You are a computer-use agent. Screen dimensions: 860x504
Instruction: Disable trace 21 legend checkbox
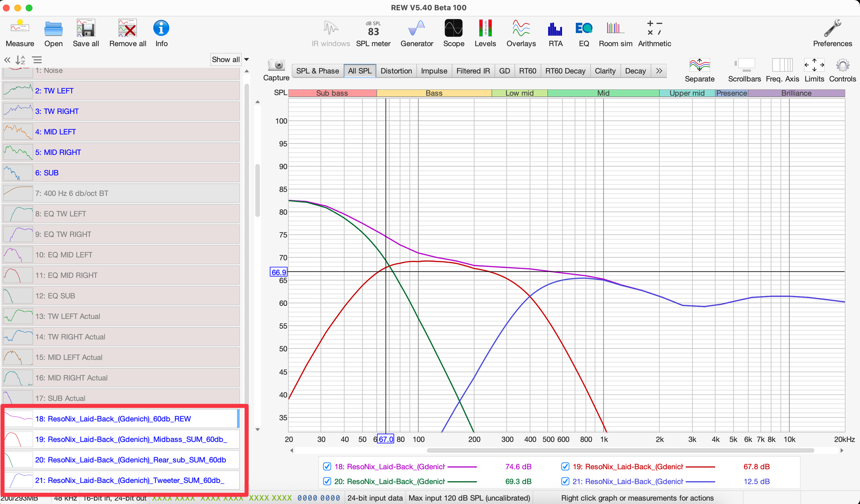click(565, 481)
